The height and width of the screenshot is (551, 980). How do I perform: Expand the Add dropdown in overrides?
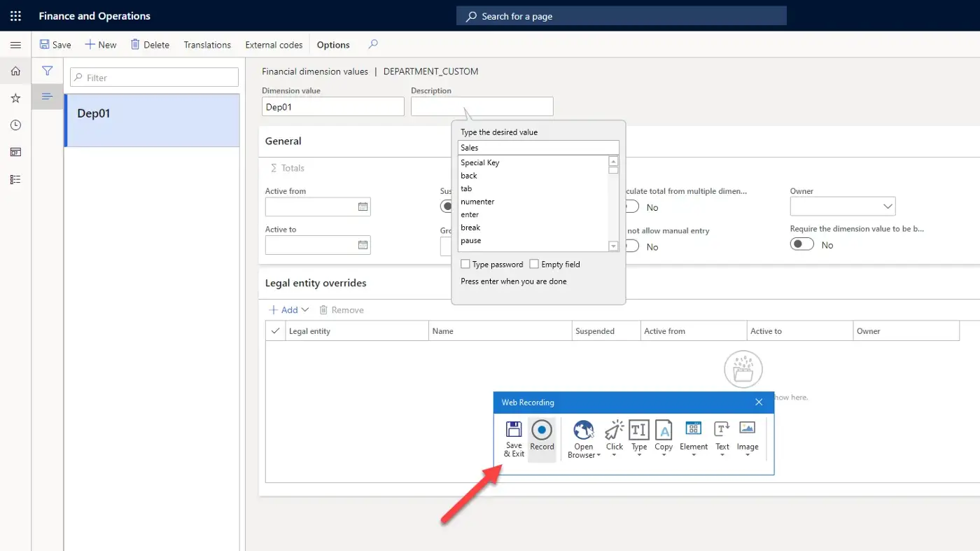305,309
